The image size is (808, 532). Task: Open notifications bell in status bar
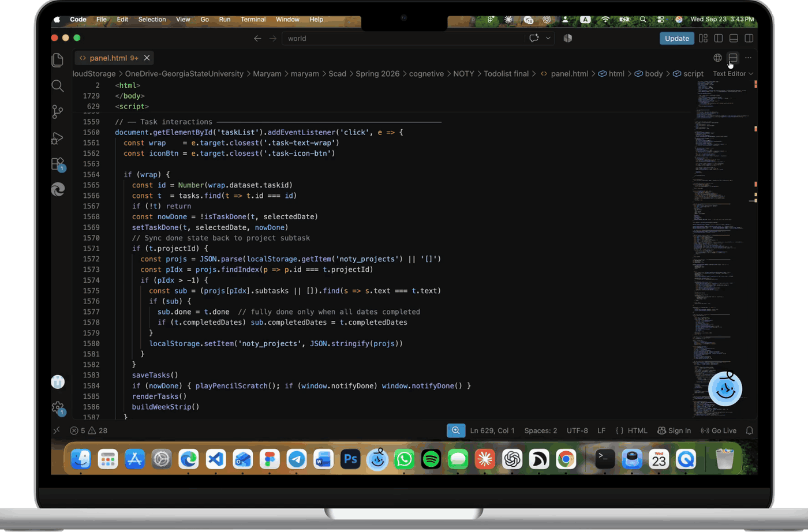[750, 430]
